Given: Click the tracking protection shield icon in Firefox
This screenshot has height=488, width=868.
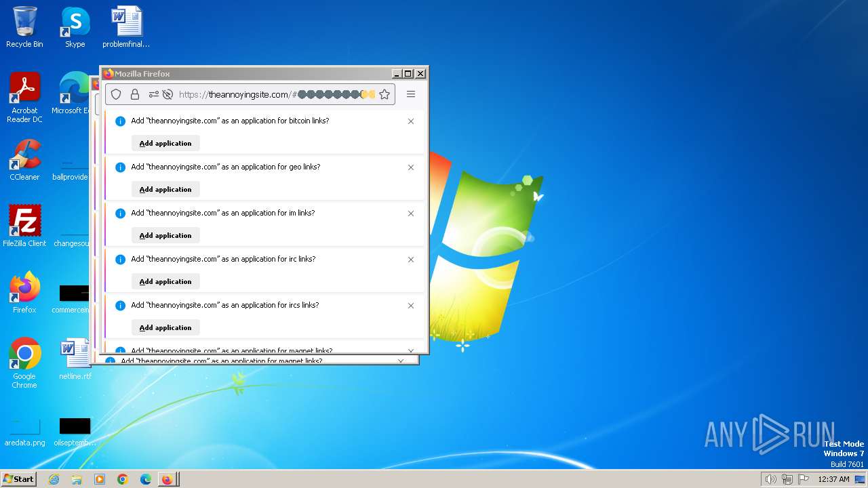Looking at the screenshot, I should click(x=116, y=94).
